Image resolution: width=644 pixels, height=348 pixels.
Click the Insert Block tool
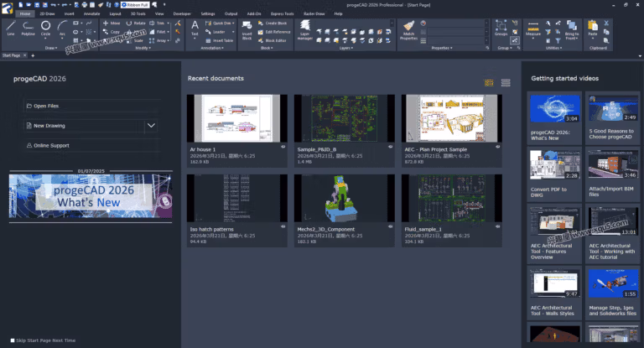tap(247, 30)
